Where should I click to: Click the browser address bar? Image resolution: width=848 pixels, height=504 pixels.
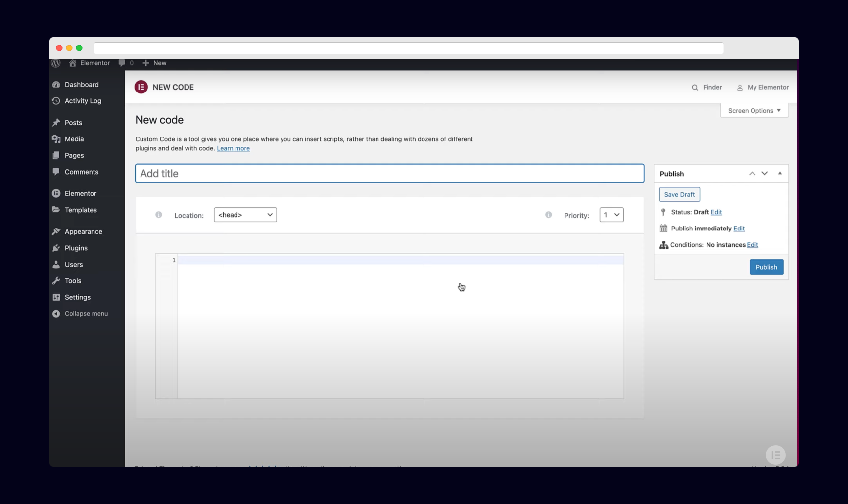click(x=409, y=48)
